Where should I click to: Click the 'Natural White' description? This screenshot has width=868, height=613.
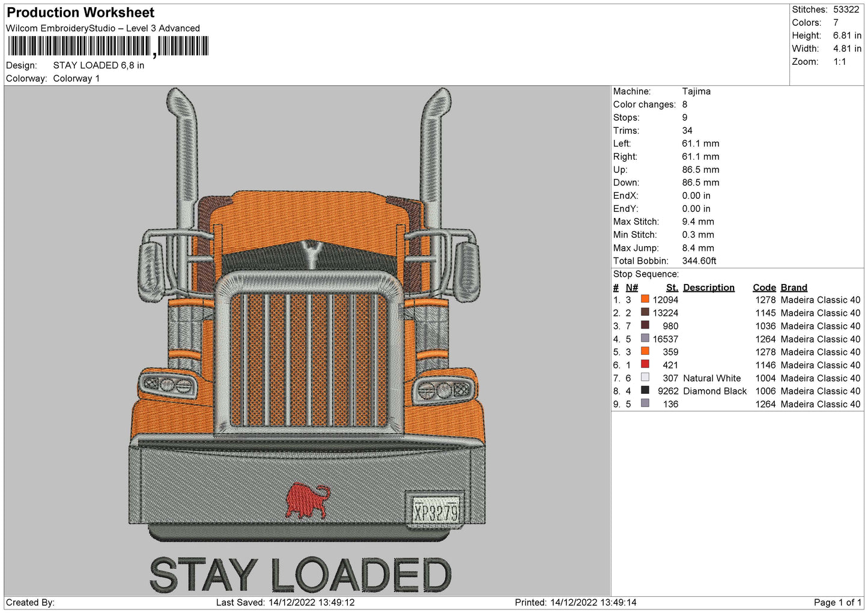712,378
